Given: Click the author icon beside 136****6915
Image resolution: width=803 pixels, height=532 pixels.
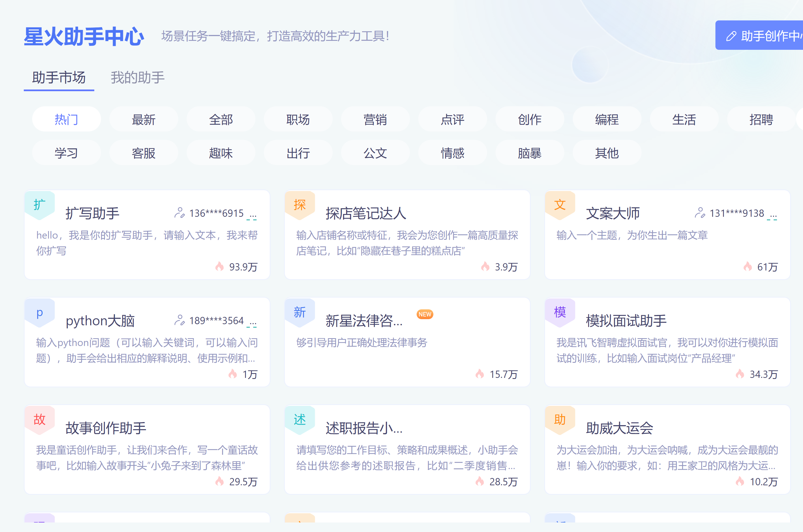Looking at the screenshot, I should point(180,213).
